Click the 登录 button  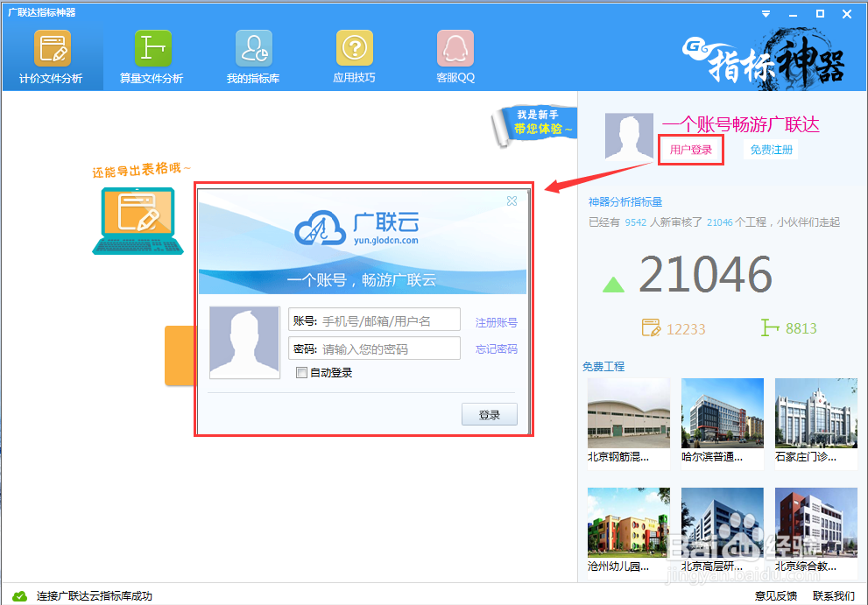[490, 415]
